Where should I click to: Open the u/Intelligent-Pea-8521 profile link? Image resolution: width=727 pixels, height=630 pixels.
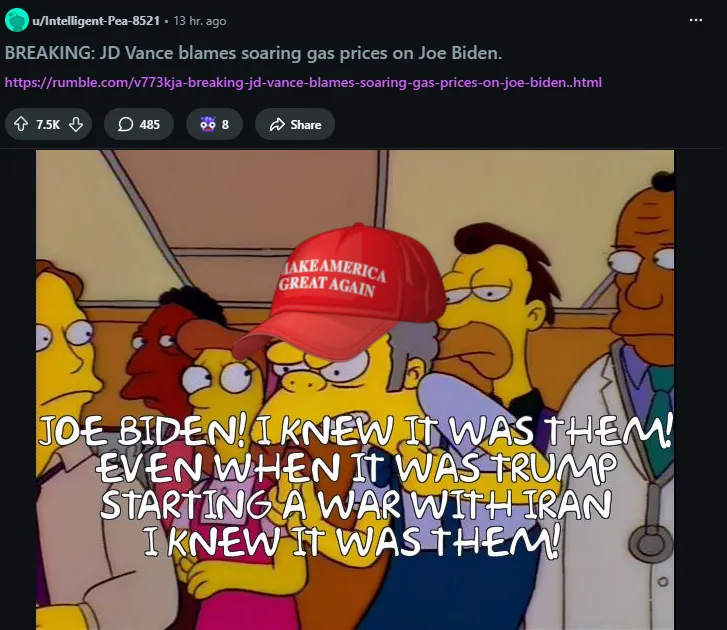pos(96,21)
